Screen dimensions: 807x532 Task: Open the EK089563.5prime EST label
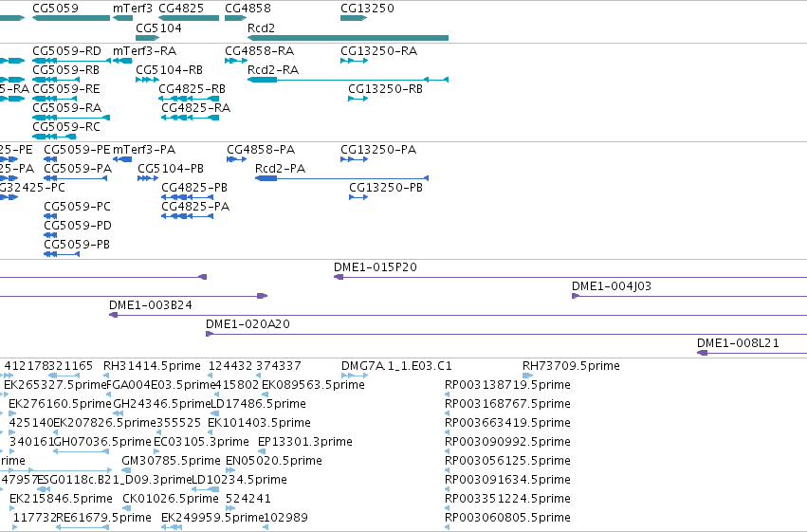314,385
